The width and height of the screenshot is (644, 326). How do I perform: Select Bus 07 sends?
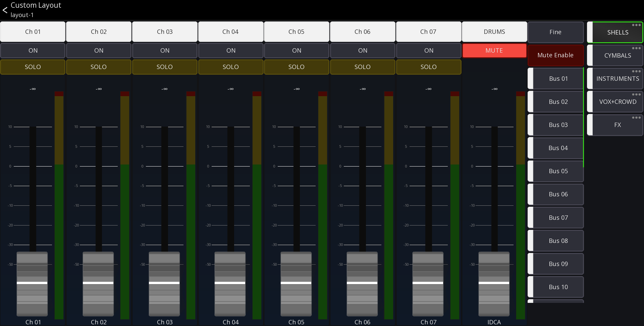(555, 218)
